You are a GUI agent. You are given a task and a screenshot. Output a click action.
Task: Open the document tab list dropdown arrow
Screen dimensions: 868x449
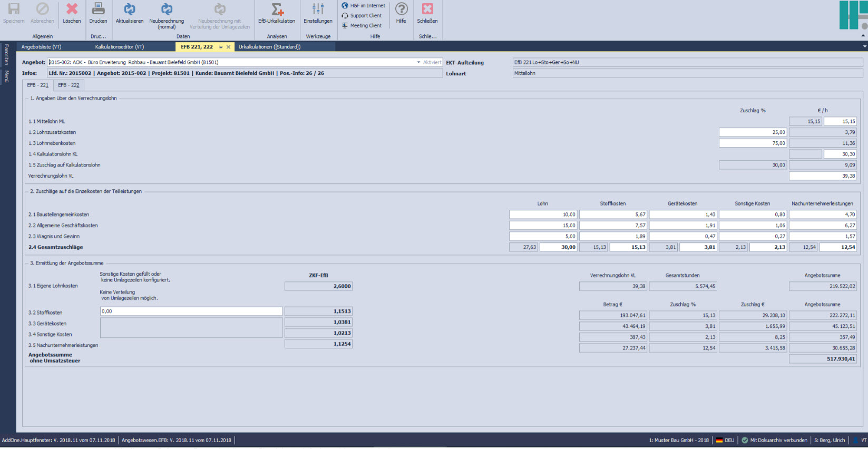pyautogui.click(x=864, y=47)
